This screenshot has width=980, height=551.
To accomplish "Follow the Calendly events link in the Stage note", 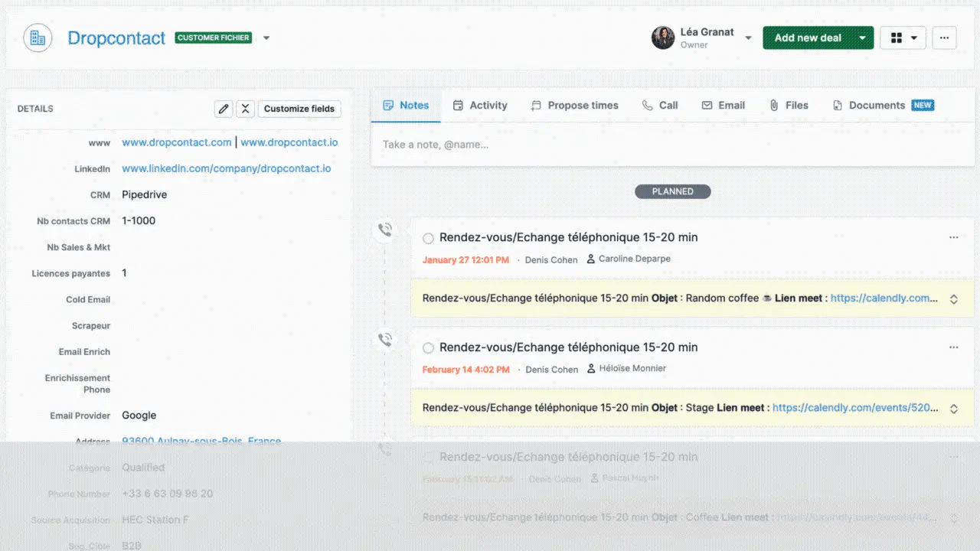I will [x=856, y=408].
